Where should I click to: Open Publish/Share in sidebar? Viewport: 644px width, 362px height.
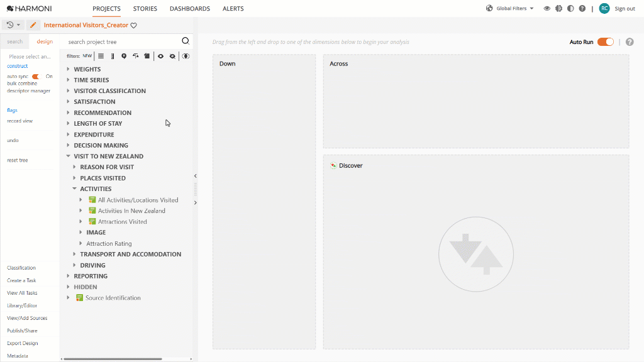tap(22, 331)
